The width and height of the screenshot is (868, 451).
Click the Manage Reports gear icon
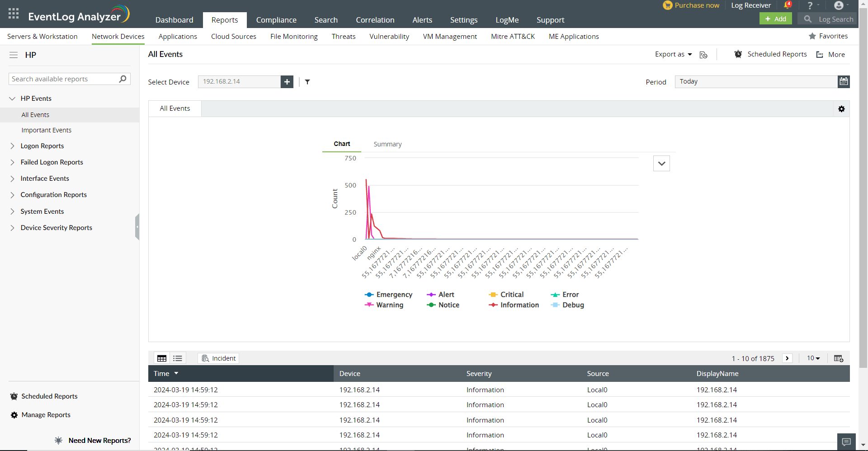tap(14, 415)
